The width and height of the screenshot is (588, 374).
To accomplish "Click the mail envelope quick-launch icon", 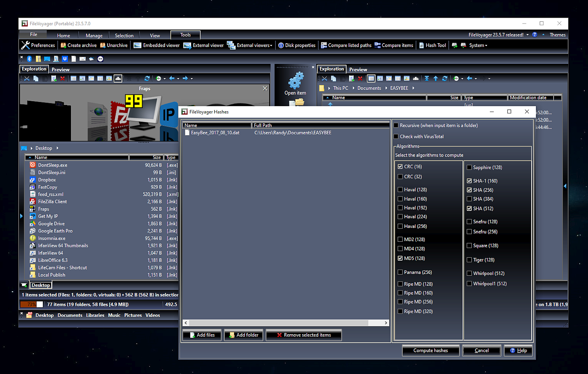I will tap(82, 59).
